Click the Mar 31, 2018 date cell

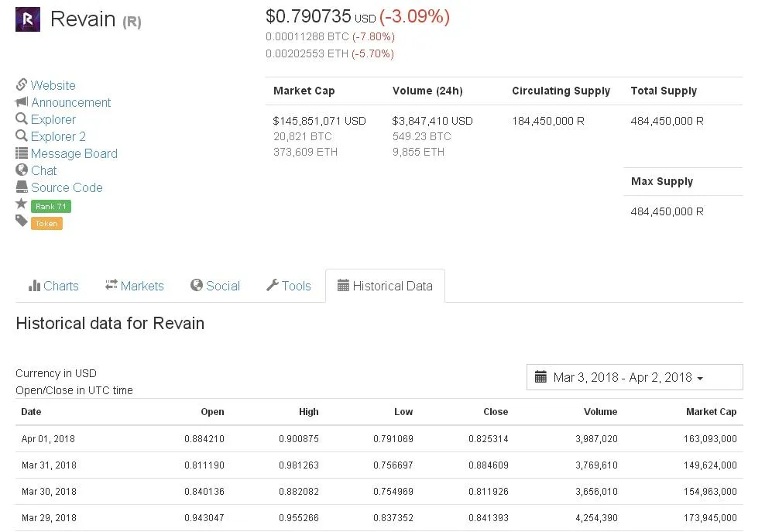pos(49,465)
